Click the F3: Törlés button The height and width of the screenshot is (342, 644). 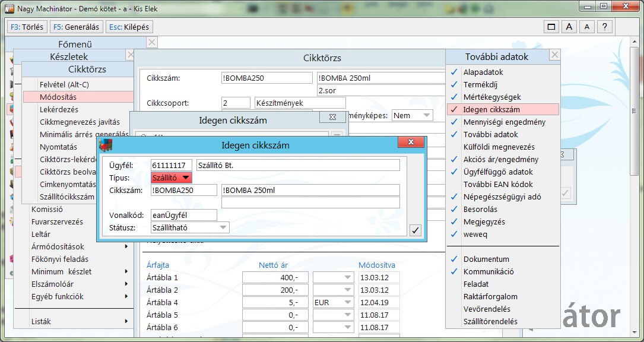click(x=27, y=27)
